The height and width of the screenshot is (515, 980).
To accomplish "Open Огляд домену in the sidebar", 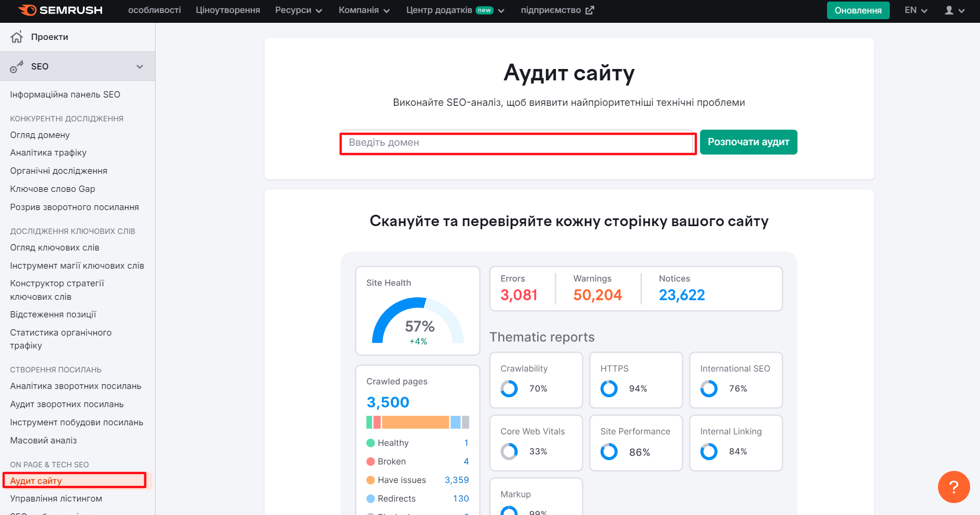I will (x=40, y=135).
